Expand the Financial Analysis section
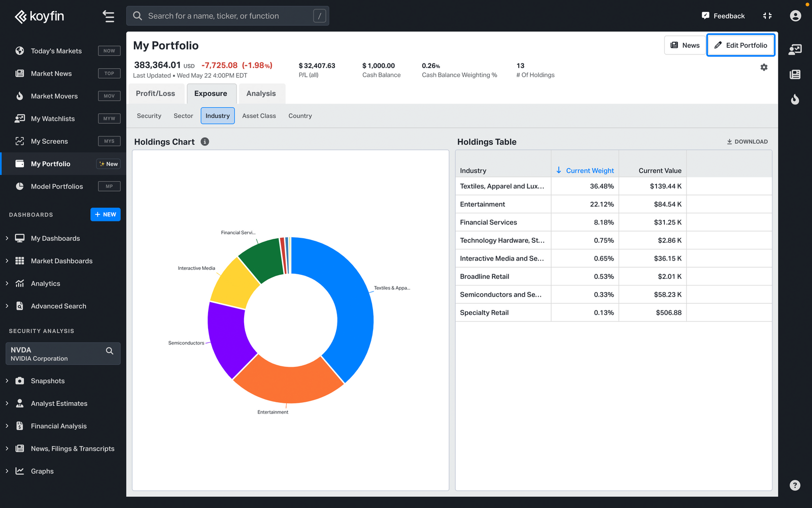Screen dimensions: 812x508 pos(58,426)
